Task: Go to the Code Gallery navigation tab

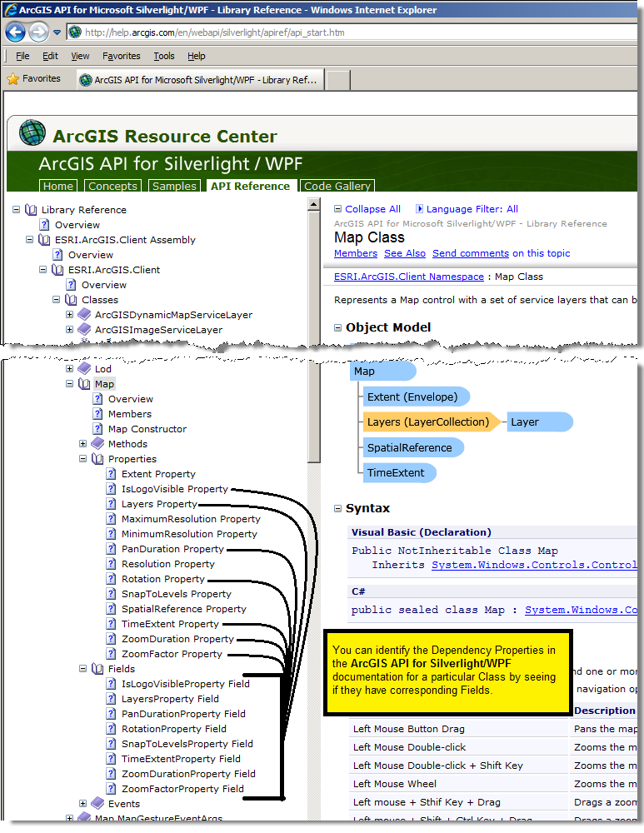Action: click(337, 186)
